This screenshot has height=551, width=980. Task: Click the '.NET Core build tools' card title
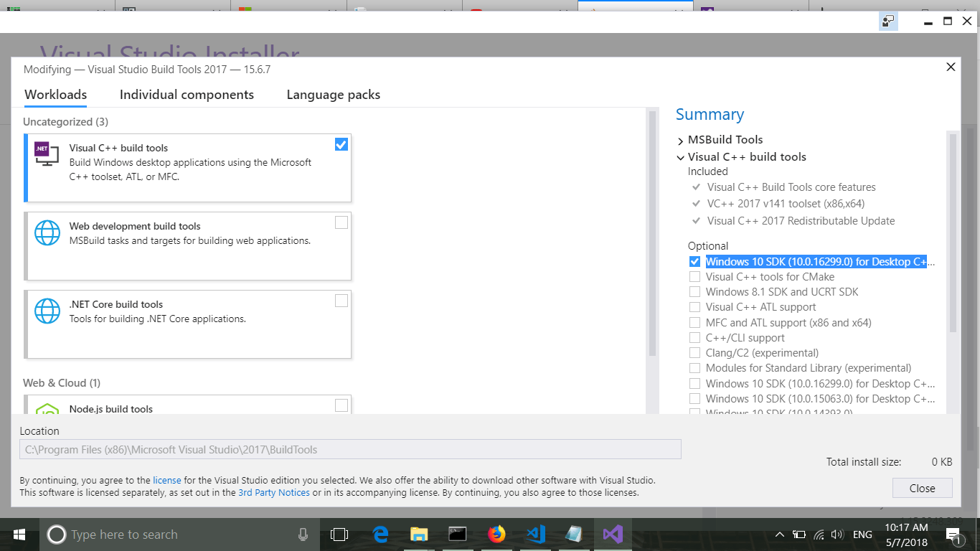pos(116,304)
